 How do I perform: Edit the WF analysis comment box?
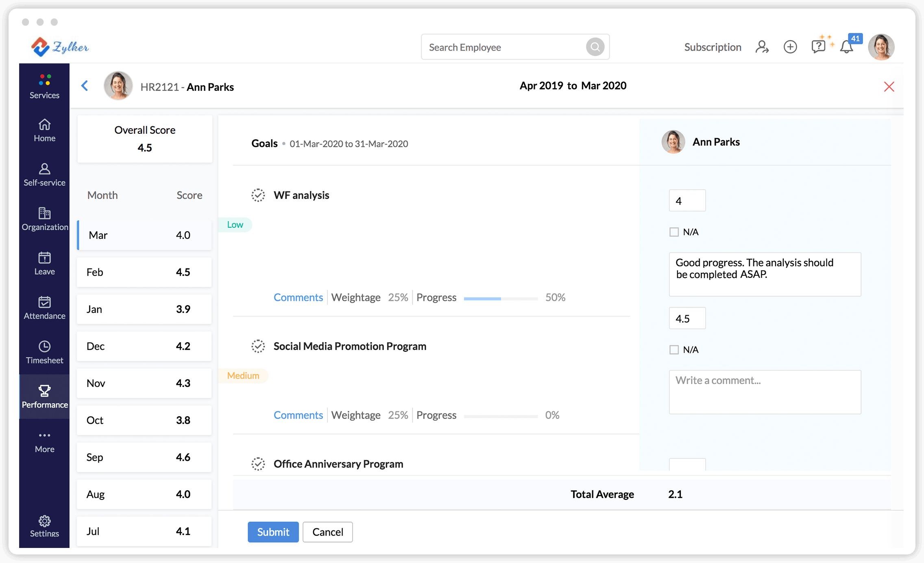(x=765, y=274)
